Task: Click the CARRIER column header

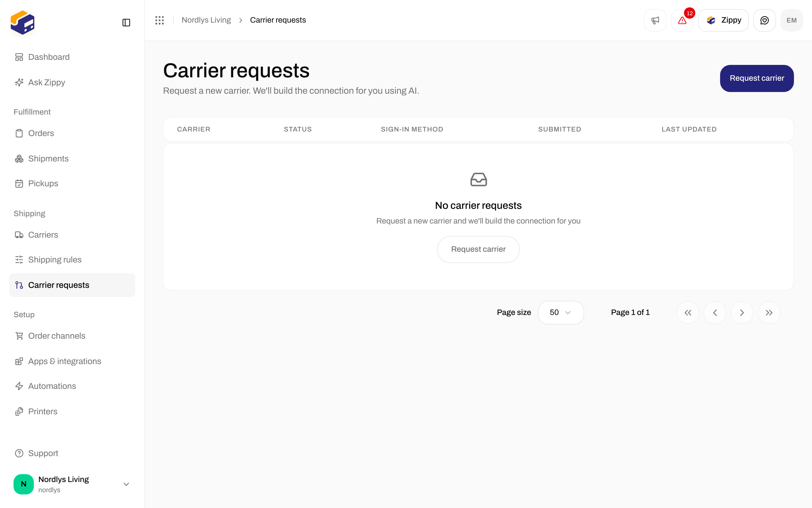Action: pos(194,129)
